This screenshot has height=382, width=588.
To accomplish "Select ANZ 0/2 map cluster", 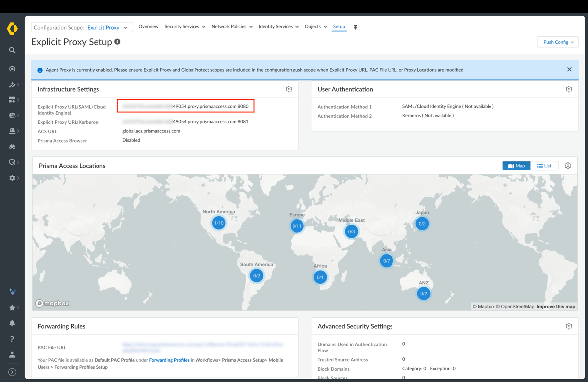I will click(424, 294).
